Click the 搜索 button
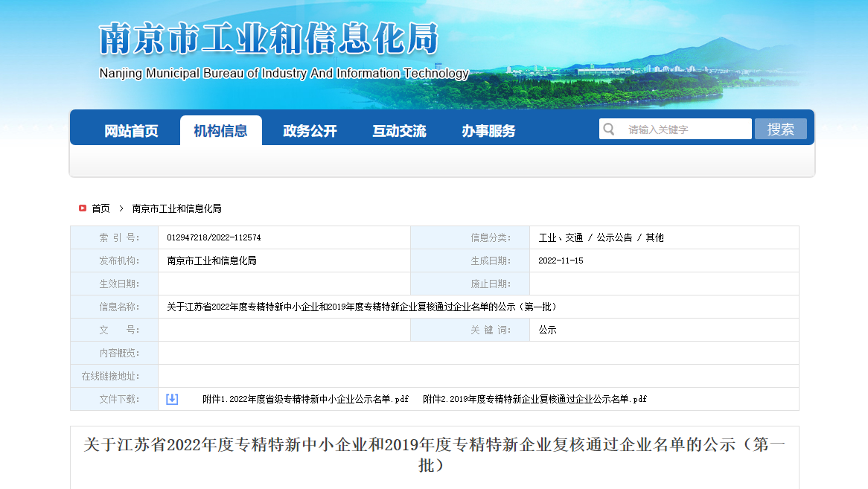The image size is (868, 489). click(x=781, y=129)
